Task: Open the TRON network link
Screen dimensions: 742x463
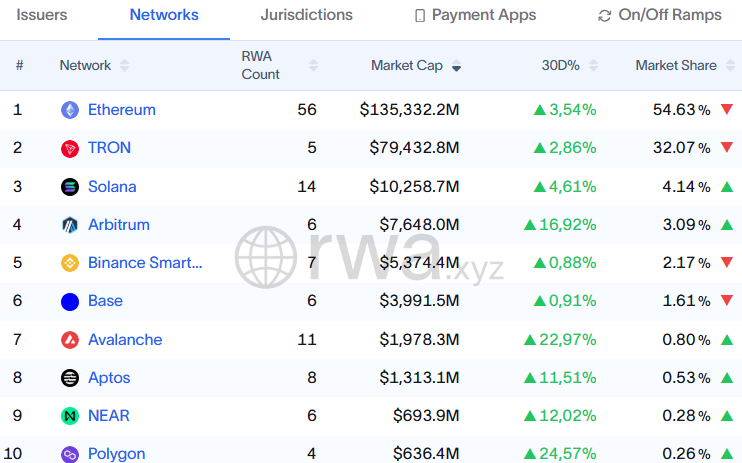Action: tap(109, 148)
